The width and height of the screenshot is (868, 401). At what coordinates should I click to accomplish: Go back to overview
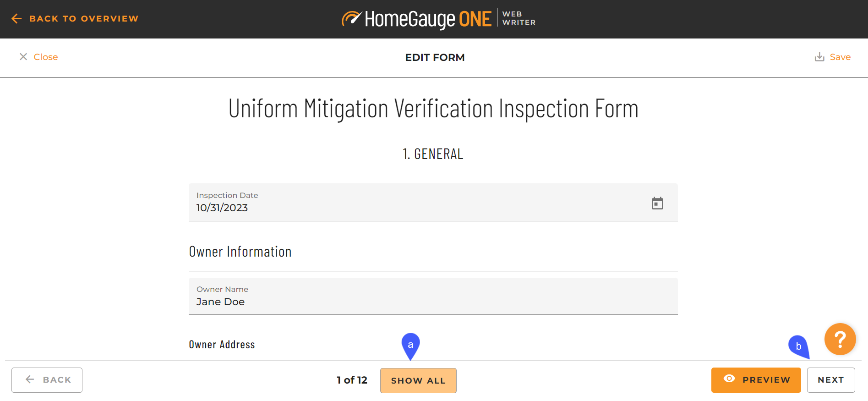pos(75,19)
